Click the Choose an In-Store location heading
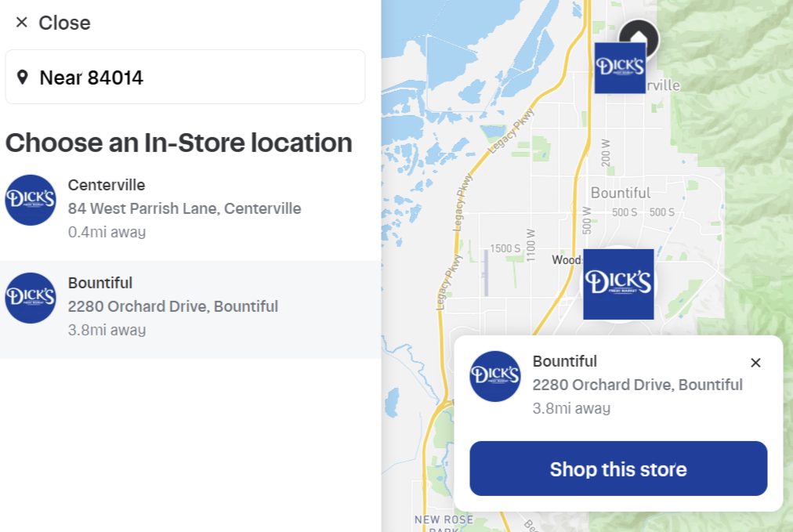The image size is (793, 532). click(x=179, y=143)
